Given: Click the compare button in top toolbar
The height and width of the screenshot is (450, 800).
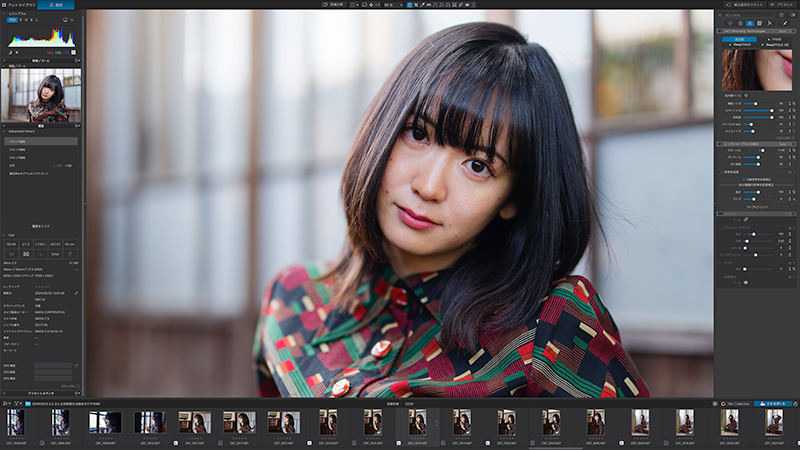Looking at the screenshot, I should tap(333, 5).
